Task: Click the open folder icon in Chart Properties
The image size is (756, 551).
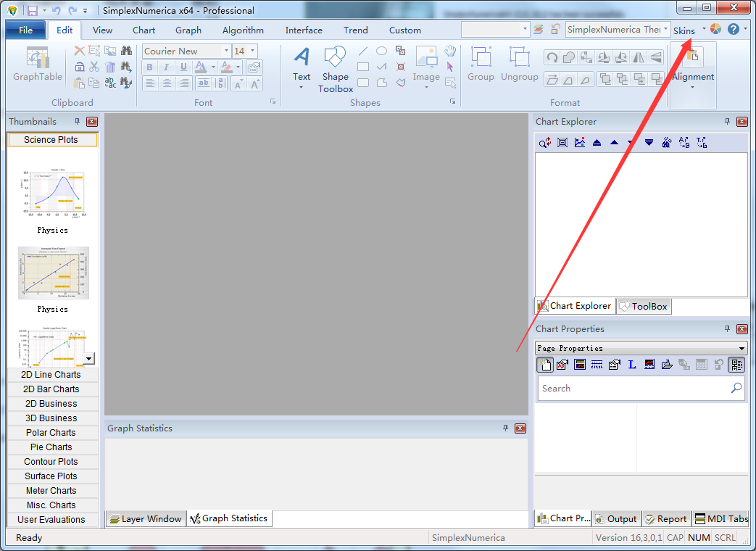Action: 667,365
